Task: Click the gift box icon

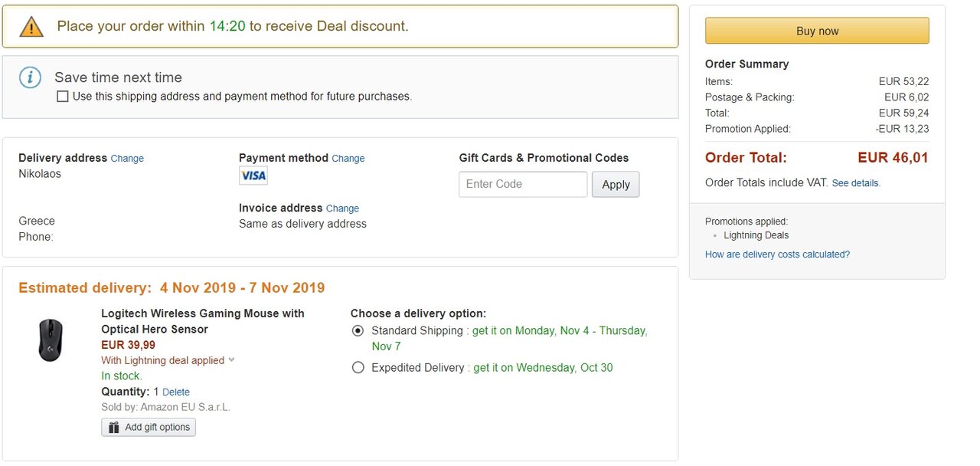Action: pyautogui.click(x=114, y=427)
